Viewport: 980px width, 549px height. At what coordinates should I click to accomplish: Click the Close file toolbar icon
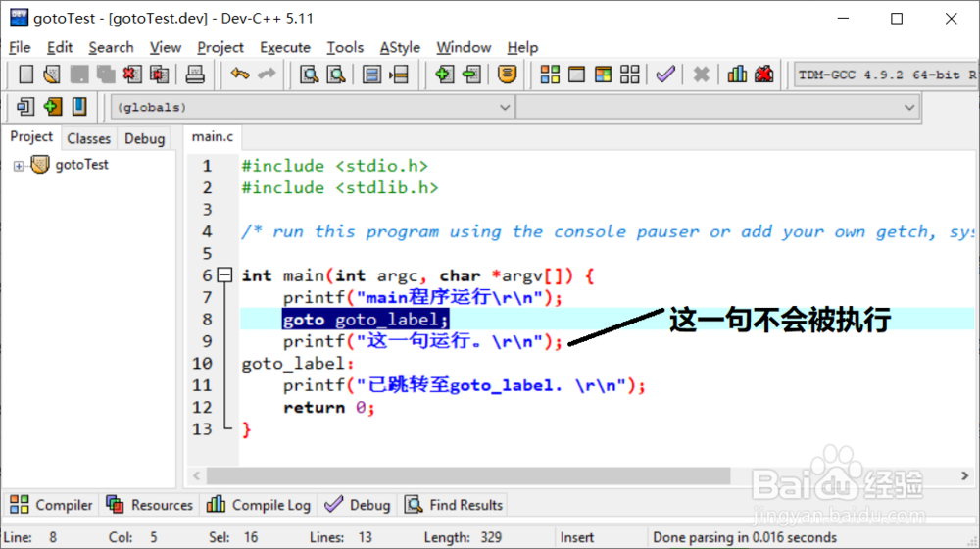[132, 75]
